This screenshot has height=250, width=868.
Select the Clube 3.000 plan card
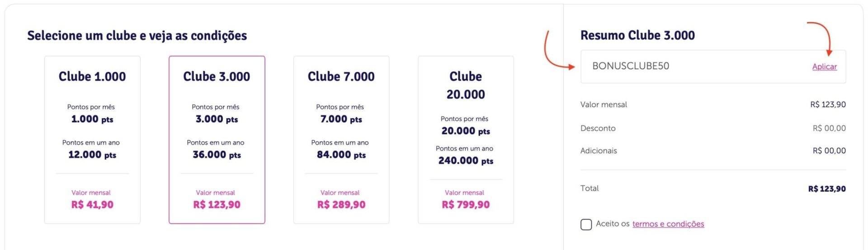217,140
